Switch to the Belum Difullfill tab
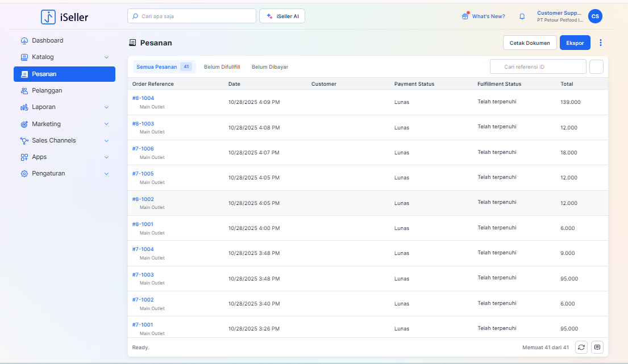This screenshot has height=364, width=628. click(222, 67)
